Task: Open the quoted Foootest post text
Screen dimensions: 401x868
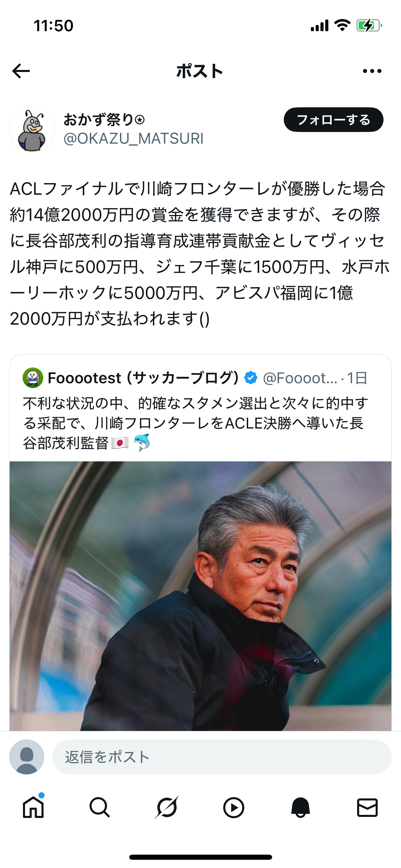Action: click(195, 423)
